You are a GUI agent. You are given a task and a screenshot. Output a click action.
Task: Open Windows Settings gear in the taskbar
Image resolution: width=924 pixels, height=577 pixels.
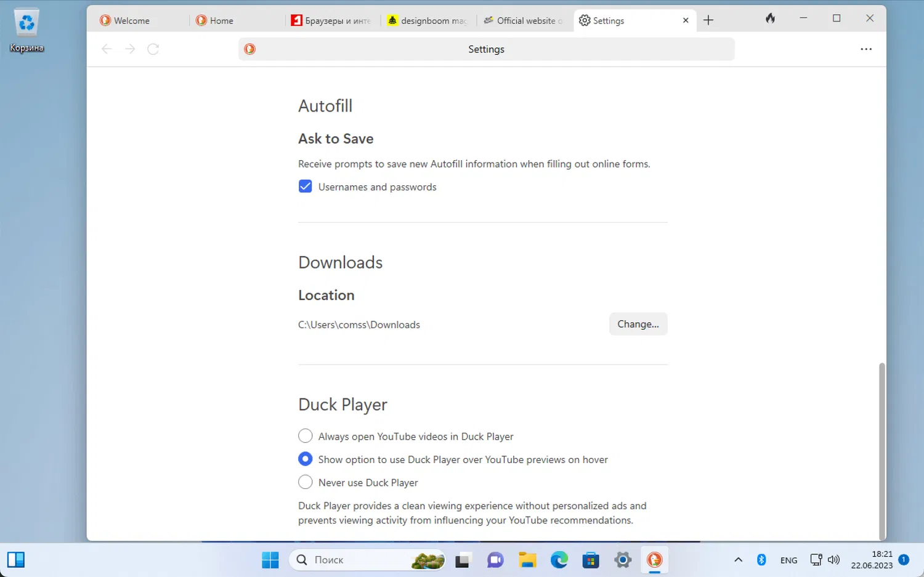[x=623, y=560]
